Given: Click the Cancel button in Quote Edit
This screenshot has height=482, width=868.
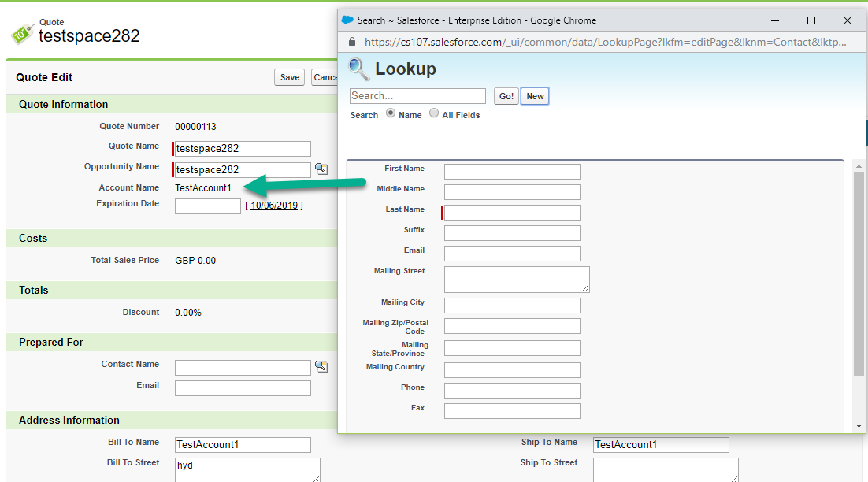Looking at the screenshot, I should coord(325,77).
